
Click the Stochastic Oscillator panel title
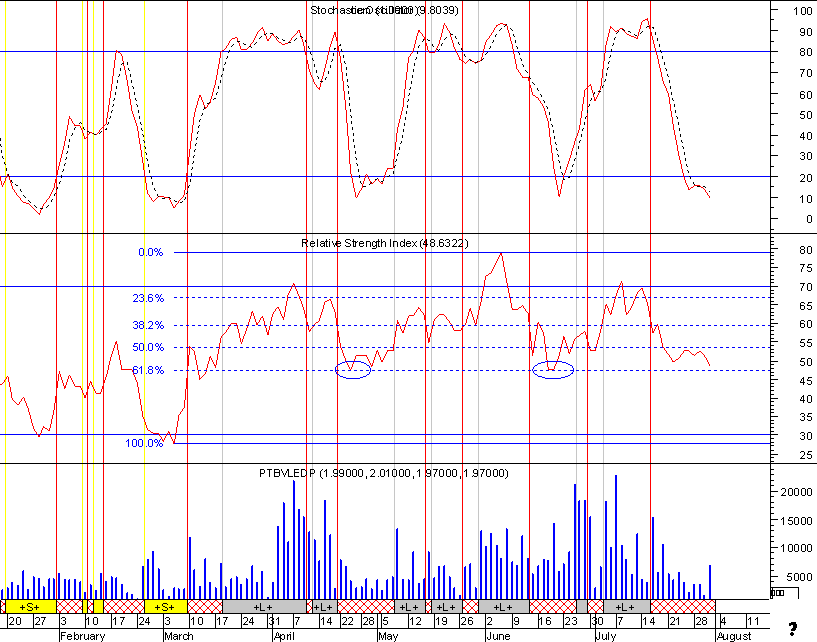click(x=385, y=10)
